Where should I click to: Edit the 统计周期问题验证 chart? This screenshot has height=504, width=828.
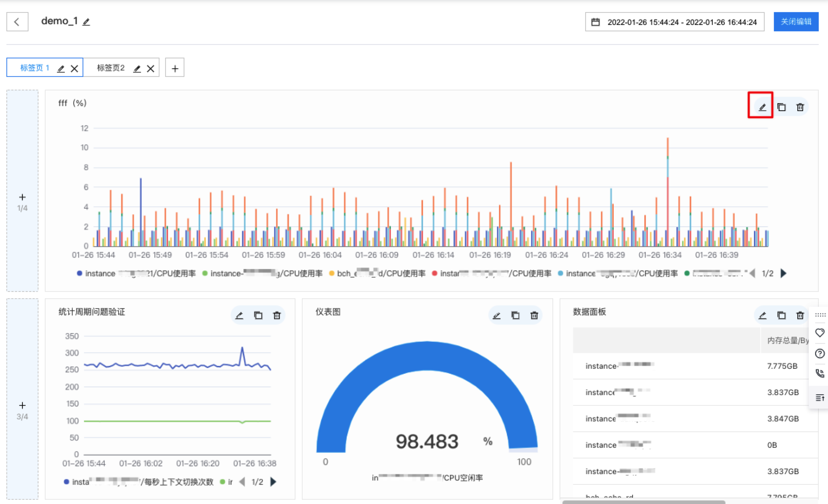point(239,315)
